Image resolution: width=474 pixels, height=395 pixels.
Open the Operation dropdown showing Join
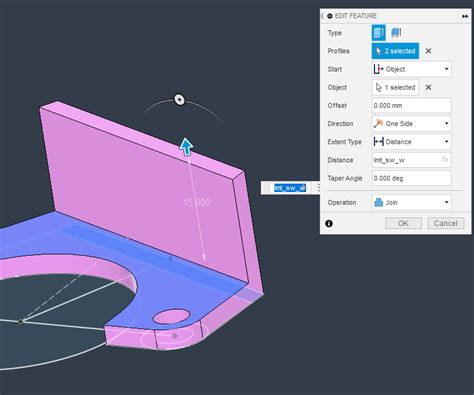[412, 202]
